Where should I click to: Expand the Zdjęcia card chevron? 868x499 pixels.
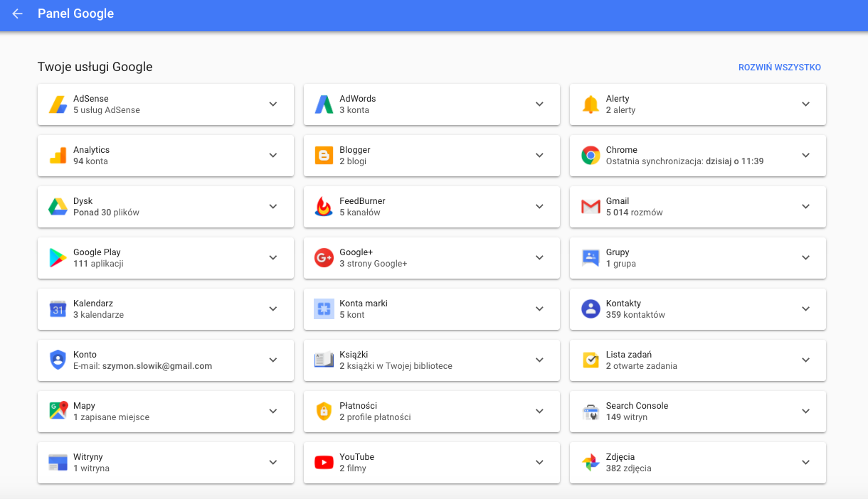point(806,463)
